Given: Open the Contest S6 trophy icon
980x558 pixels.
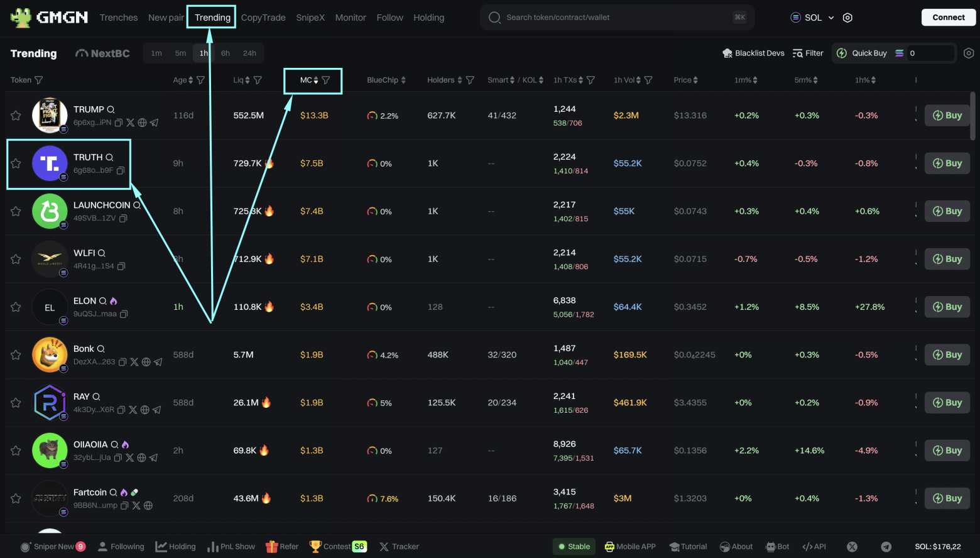Looking at the screenshot, I should click(x=317, y=546).
